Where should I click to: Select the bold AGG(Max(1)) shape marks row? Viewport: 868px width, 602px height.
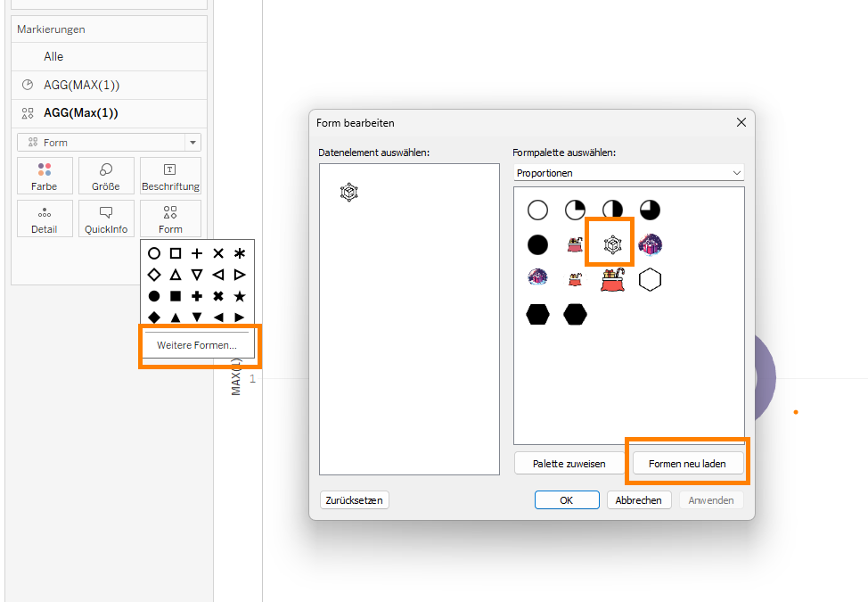point(109,113)
